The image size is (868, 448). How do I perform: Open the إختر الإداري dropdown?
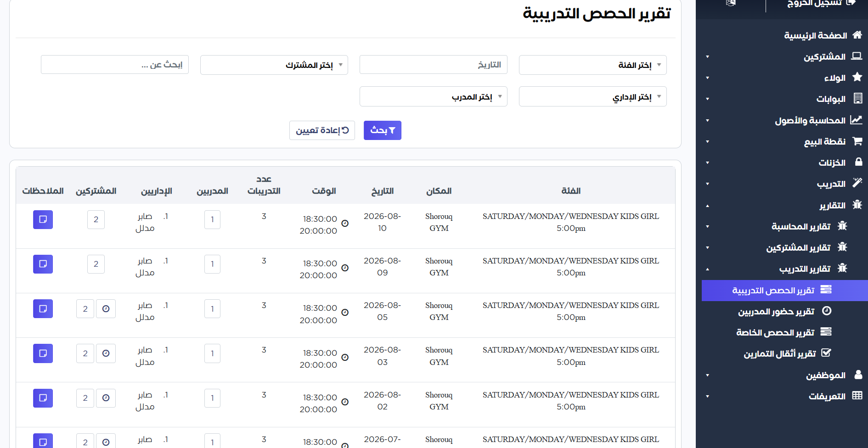(592, 96)
